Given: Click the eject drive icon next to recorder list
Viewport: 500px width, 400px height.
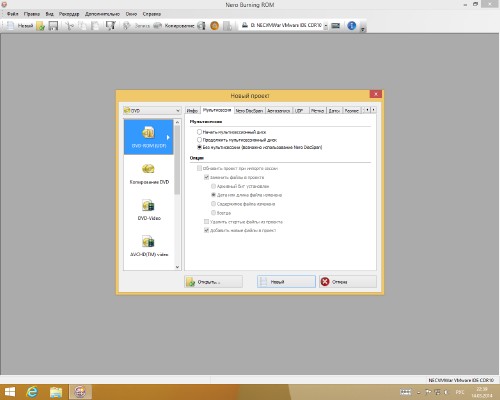Looking at the screenshot, I should tap(336, 25).
